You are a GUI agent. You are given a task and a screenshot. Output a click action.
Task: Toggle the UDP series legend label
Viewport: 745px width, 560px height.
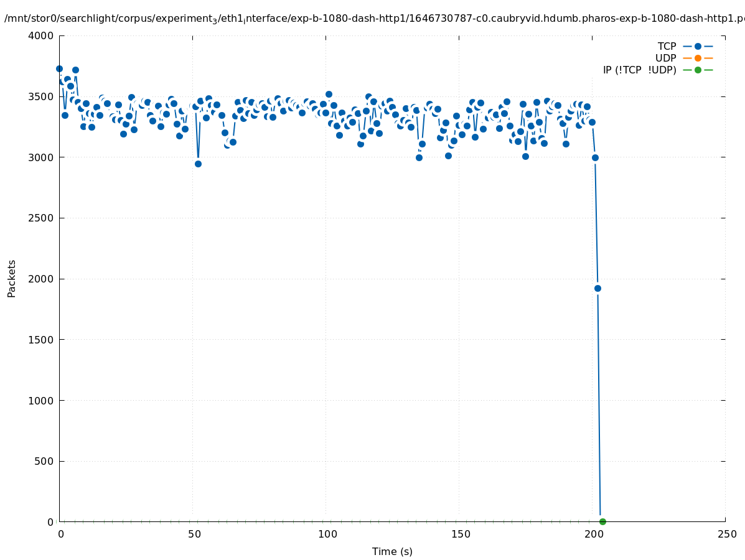click(665, 58)
